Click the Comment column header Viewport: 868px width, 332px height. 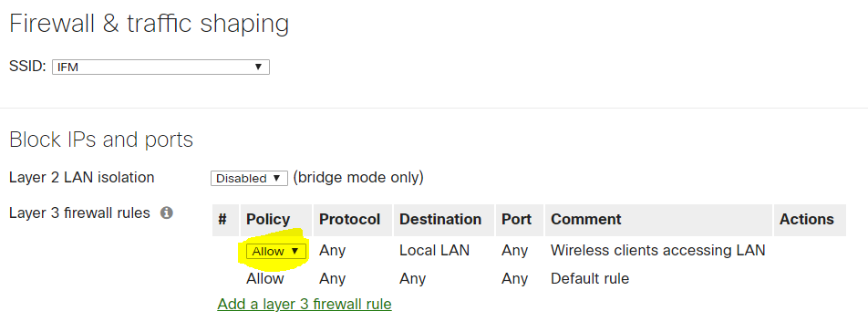click(586, 220)
